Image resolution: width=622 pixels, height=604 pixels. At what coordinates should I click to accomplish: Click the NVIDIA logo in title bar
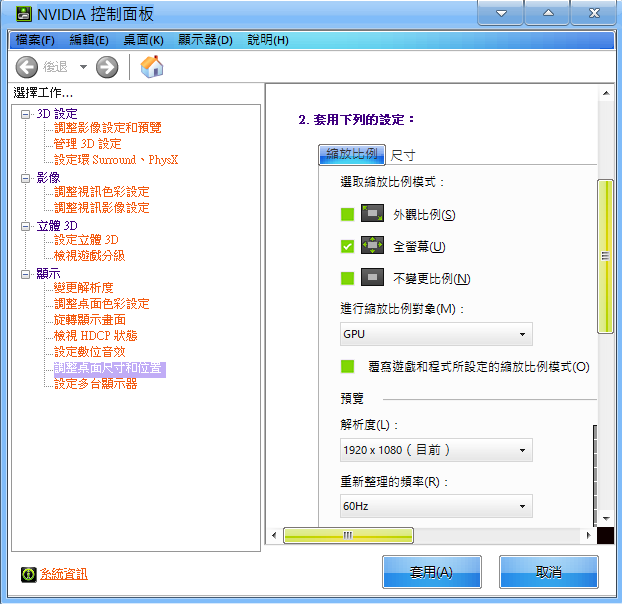23,14
